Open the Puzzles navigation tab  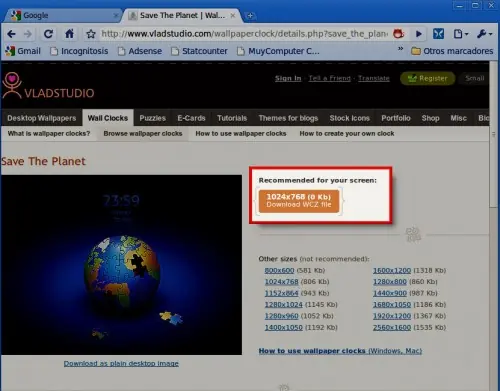point(152,118)
